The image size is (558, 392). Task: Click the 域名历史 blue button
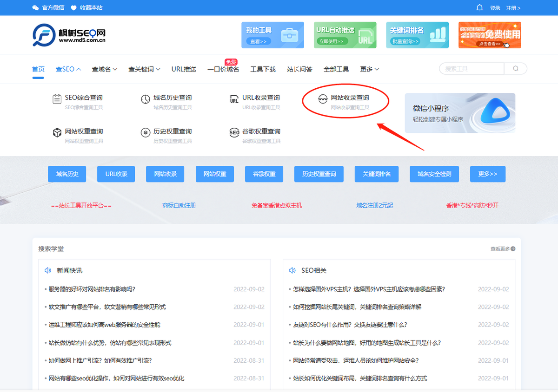click(67, 174)
